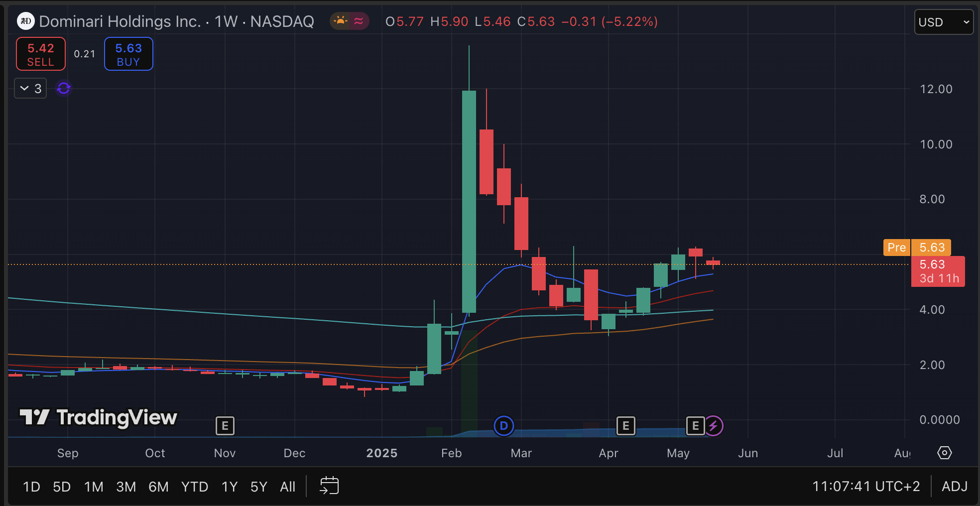Click the 8.00 price axis label
Image resolution: width=980 pixels, height=506 pixels.
click(x=932, y=199)
